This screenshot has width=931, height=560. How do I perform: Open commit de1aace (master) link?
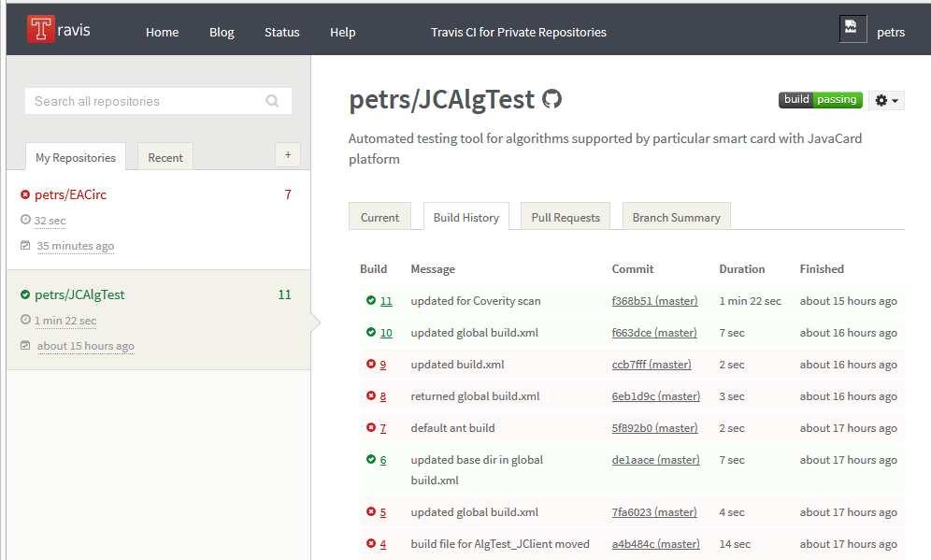(x=655, y=460)
